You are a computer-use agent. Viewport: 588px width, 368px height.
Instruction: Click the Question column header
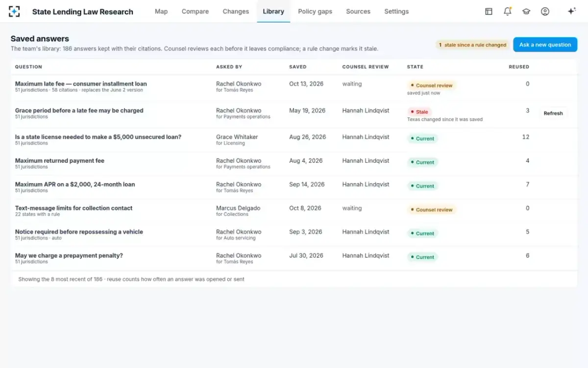28,67
